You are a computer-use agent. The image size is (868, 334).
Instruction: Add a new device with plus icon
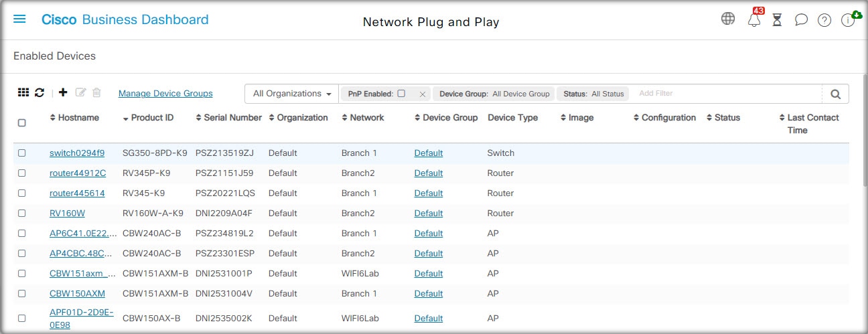(63, 93)
